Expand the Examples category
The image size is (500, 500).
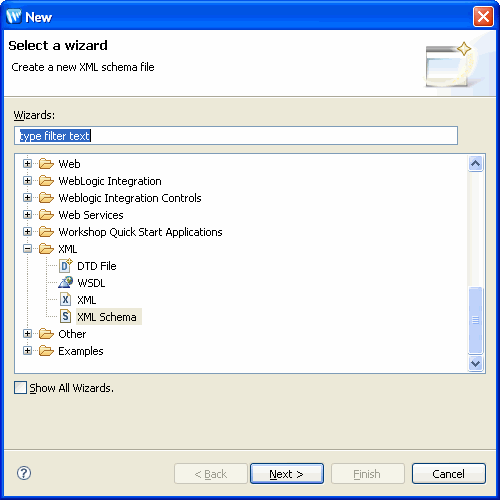coord(28,351)
